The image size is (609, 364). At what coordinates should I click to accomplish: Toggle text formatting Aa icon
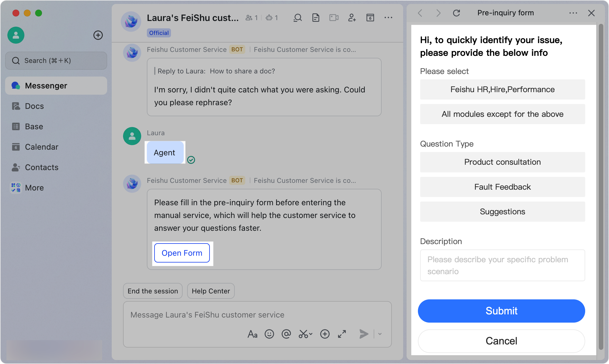coord(252,334)
